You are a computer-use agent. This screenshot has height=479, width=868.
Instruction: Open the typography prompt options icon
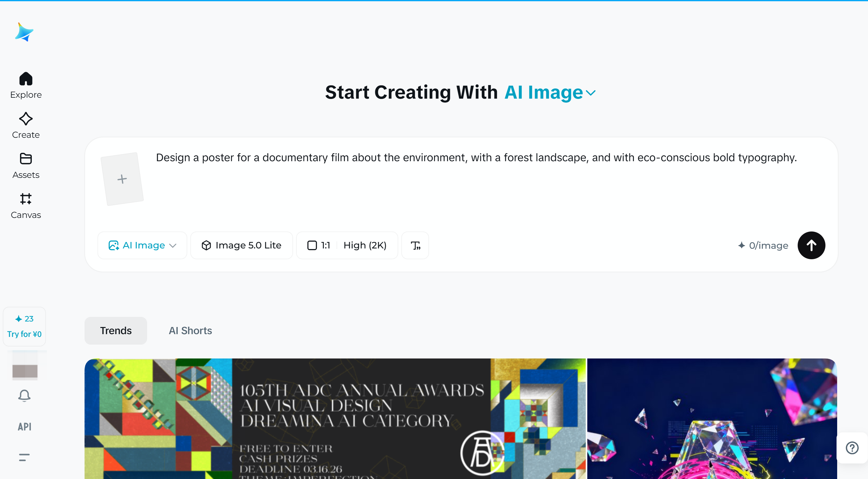click(415, 245)
